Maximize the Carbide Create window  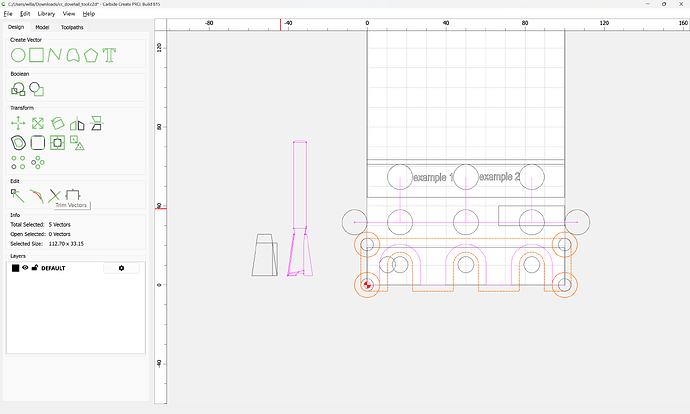click(664, 4)
